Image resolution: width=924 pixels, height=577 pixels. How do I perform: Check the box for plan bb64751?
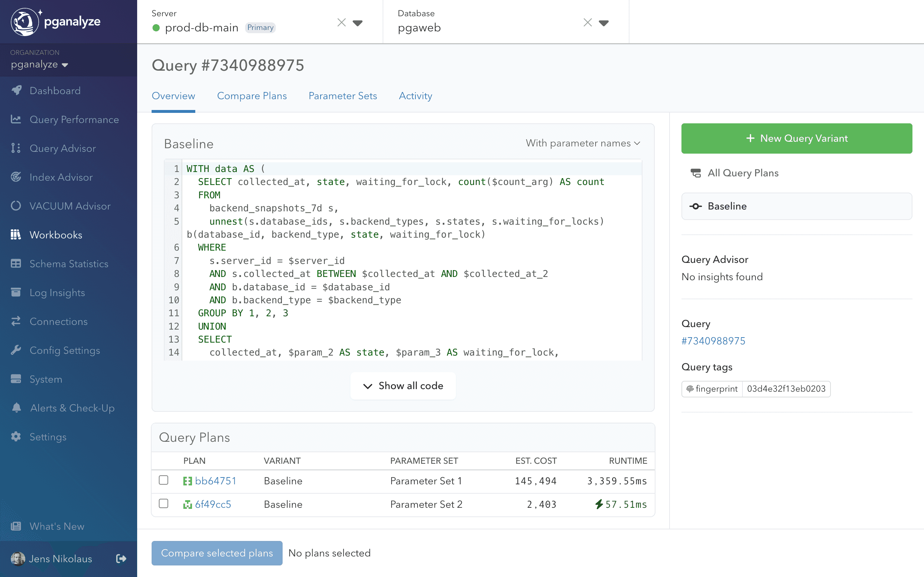pyautogui.click(x=164, y=480)
